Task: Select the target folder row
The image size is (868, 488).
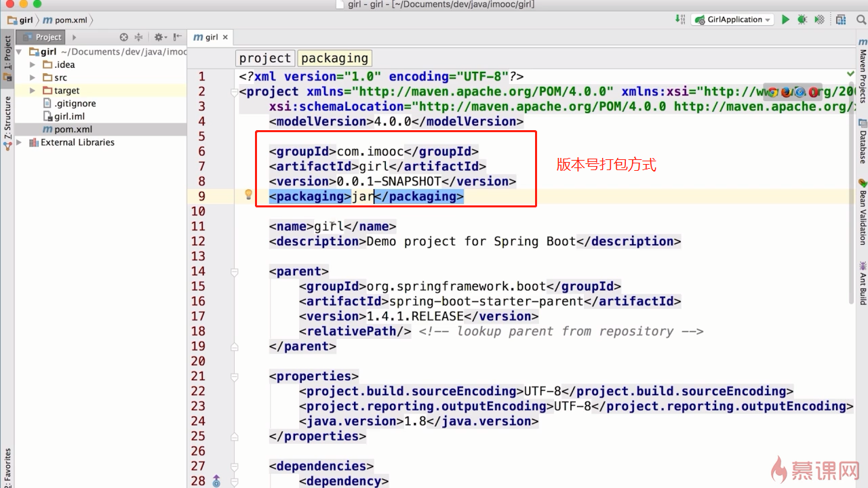Action: point(101,90)
